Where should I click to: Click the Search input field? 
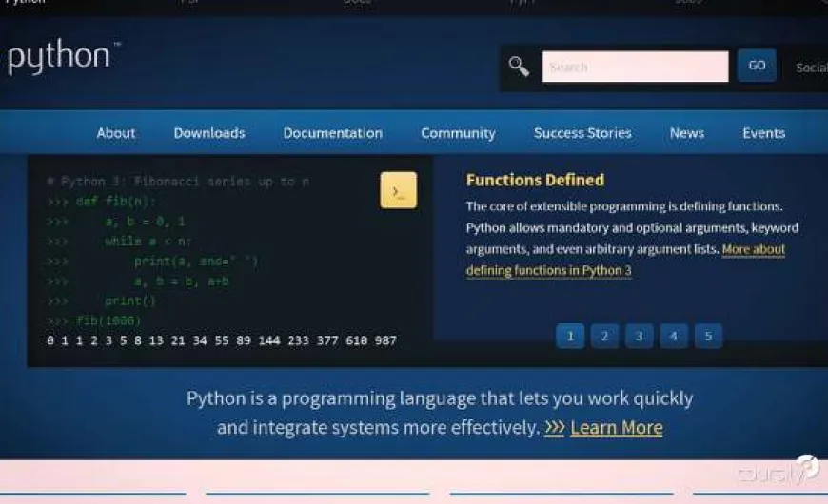pyautogui.click(x=635, y=67)
